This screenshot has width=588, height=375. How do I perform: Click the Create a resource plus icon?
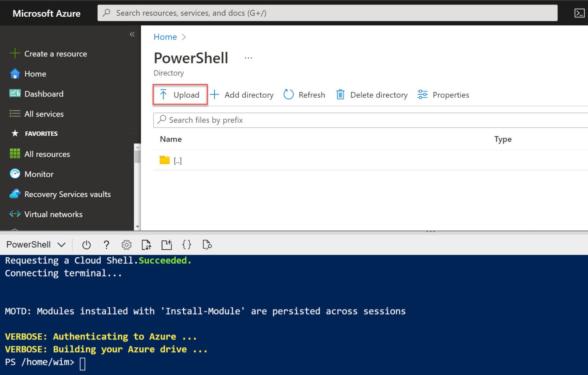pos(15,53)
